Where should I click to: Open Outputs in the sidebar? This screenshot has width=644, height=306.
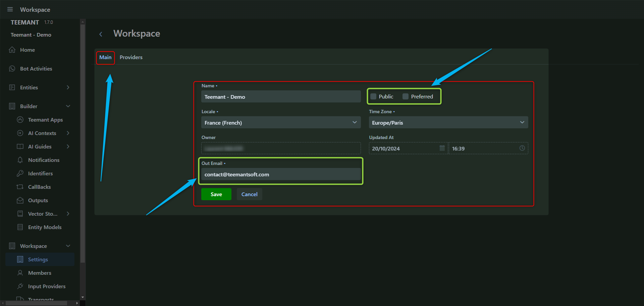point(38,201)
